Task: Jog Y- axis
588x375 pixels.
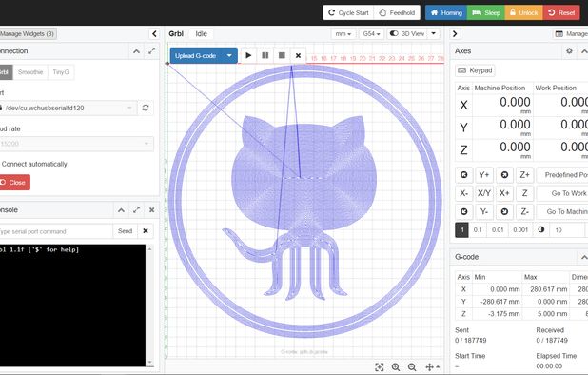Action: coord(484,211)
